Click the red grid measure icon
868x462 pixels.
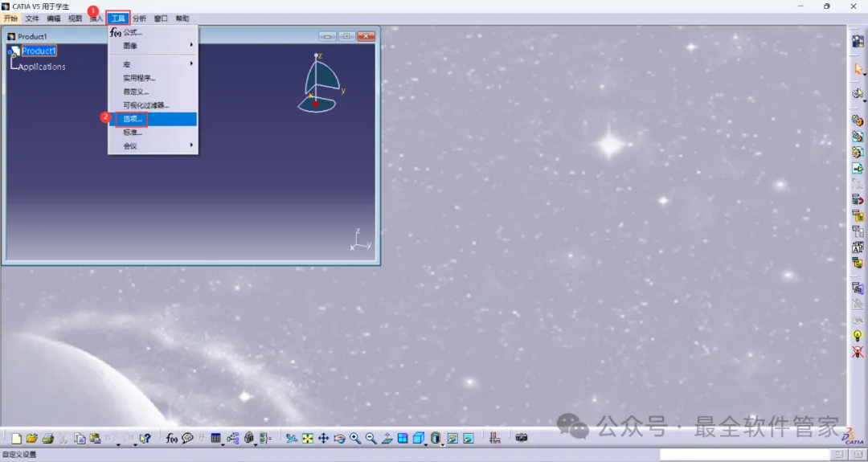tap(495, 439)
